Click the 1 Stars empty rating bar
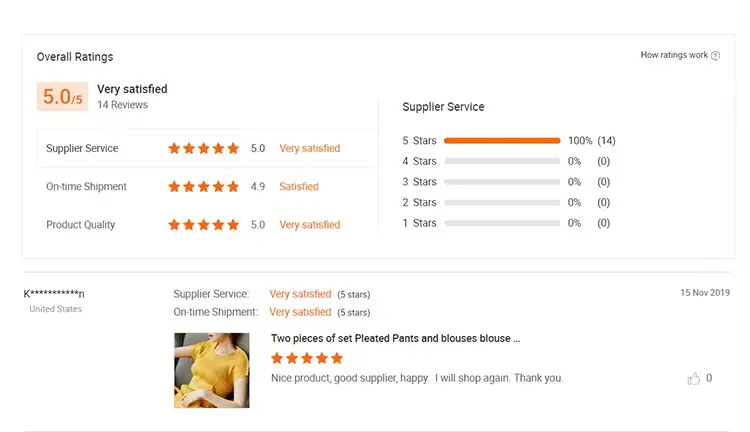Image resolution: width=750 pixels, height=432 pixels. 502,223
